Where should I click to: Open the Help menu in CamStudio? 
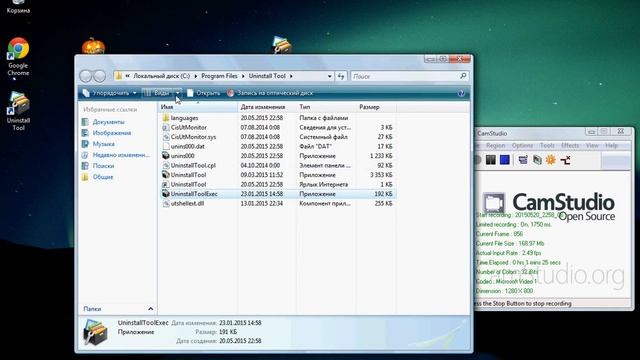pyautogui.click(x=611, y=145)
